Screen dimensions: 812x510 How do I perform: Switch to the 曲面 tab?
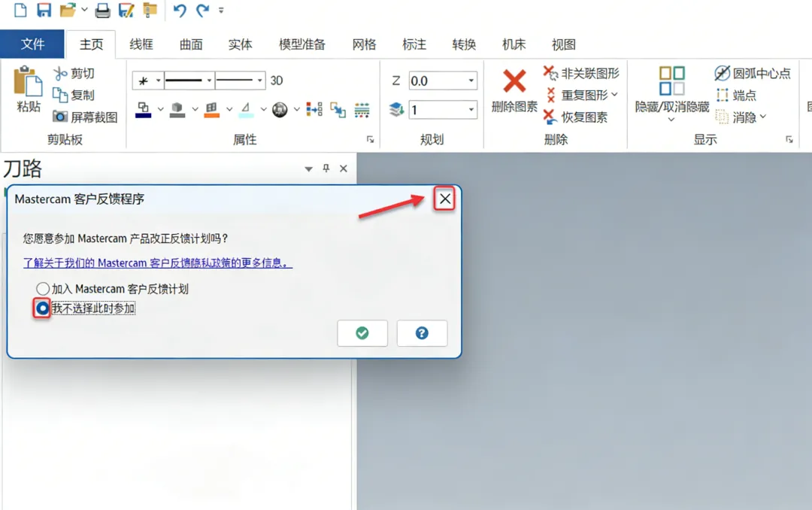191,44
